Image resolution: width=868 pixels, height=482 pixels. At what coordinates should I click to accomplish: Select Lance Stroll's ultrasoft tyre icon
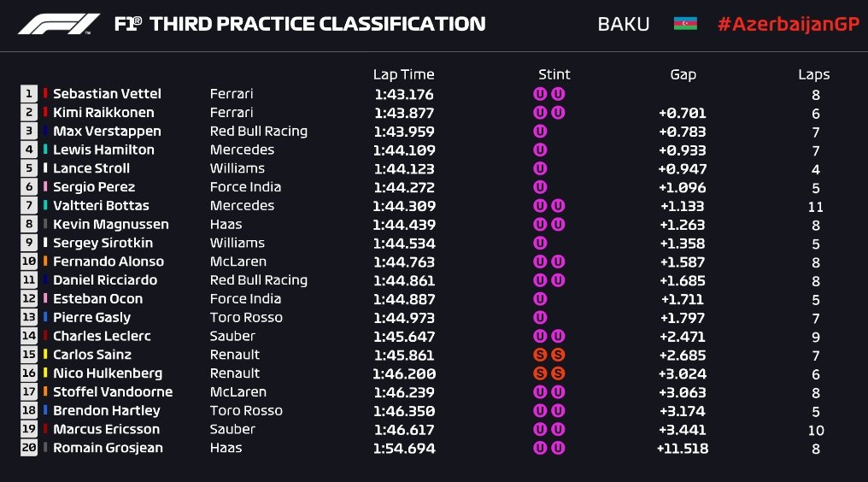point(540,168)
